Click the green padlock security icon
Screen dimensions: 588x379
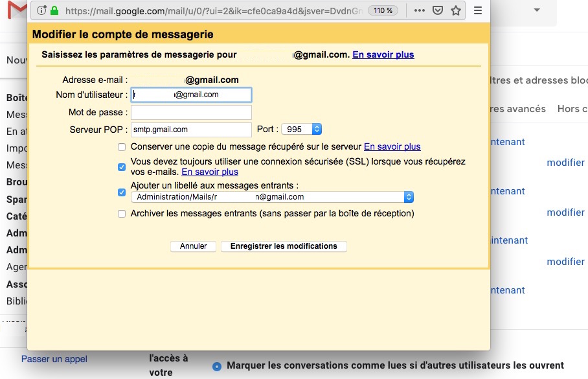point(54,10)
